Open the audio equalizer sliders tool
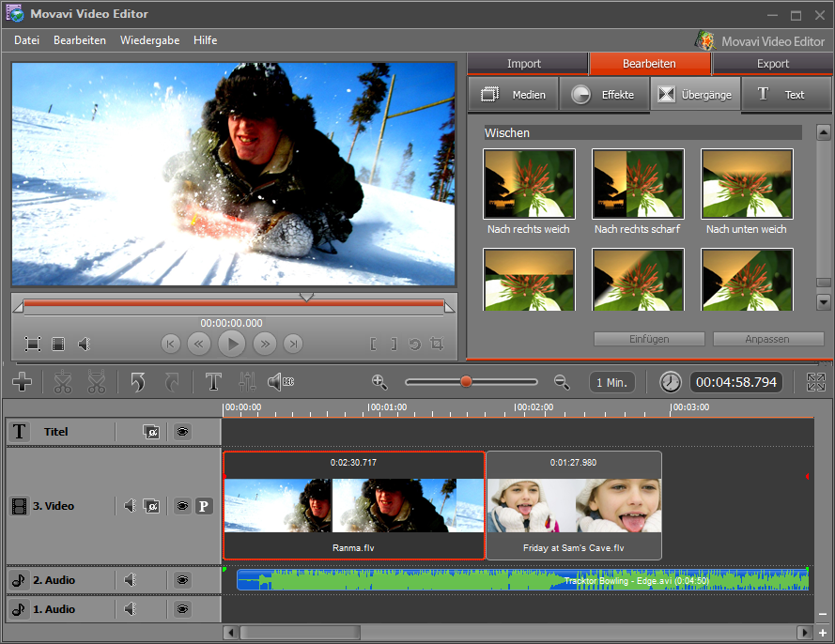This screenshot has width=835, height=644. [x=247, y=382]
